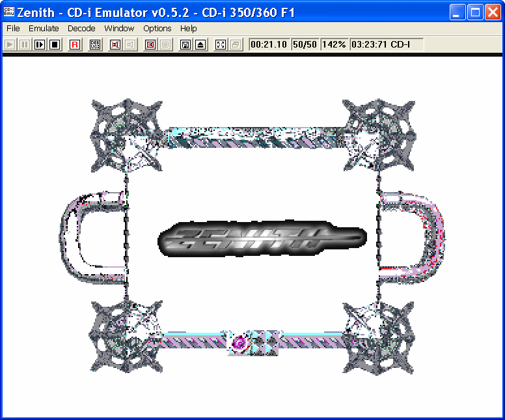Click the grayed-out Play button

[x=10, y=44]
